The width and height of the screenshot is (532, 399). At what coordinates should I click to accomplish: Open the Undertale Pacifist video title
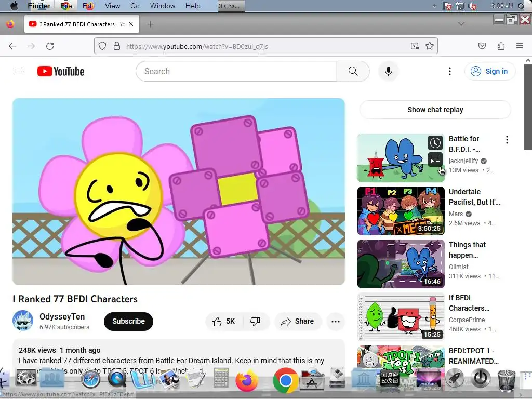coord(474,197)
